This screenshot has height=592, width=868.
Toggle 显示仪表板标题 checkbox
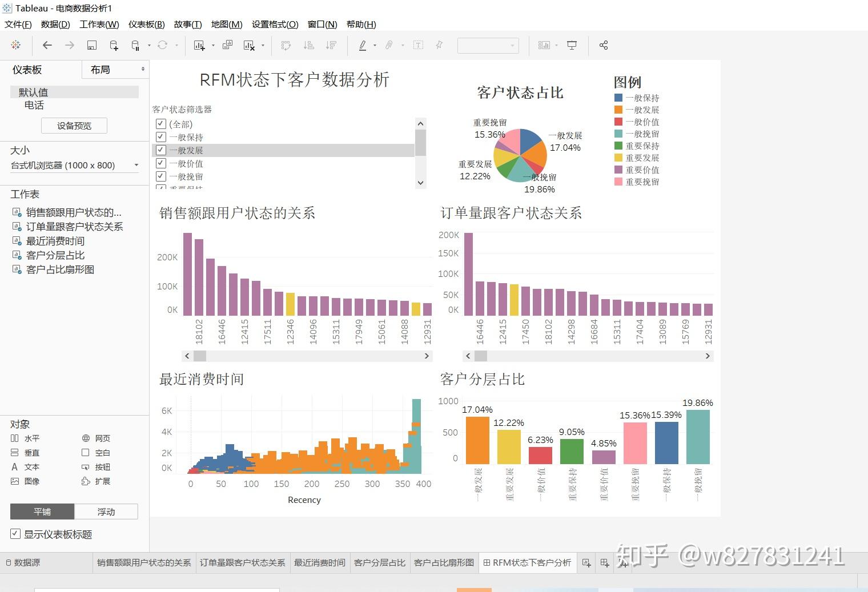15,534
